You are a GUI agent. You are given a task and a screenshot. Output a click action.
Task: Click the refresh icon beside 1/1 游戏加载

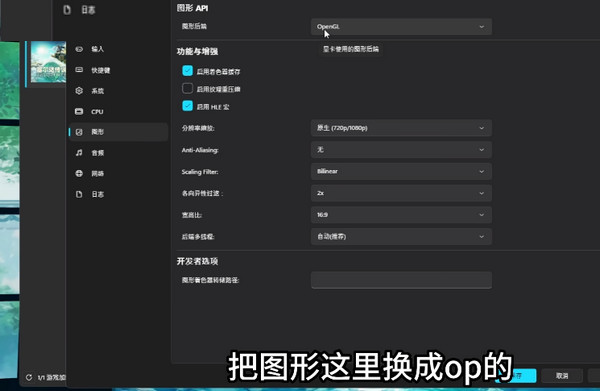pos(29,377)
